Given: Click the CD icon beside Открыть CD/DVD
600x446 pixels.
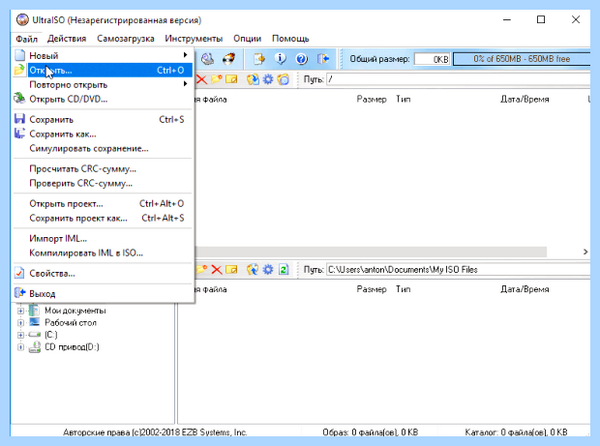Looking at the screenshot, I should 19,98.
